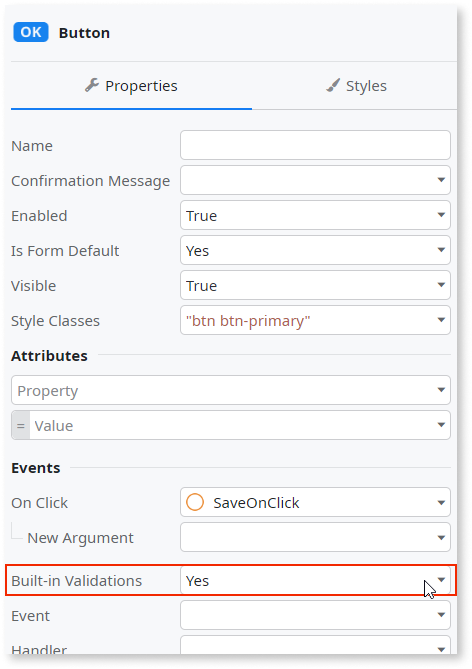Viewport: 472px width, 669px height.
Task: Open the Confirmation Message dropdown
Action: (x=315, y=180)
